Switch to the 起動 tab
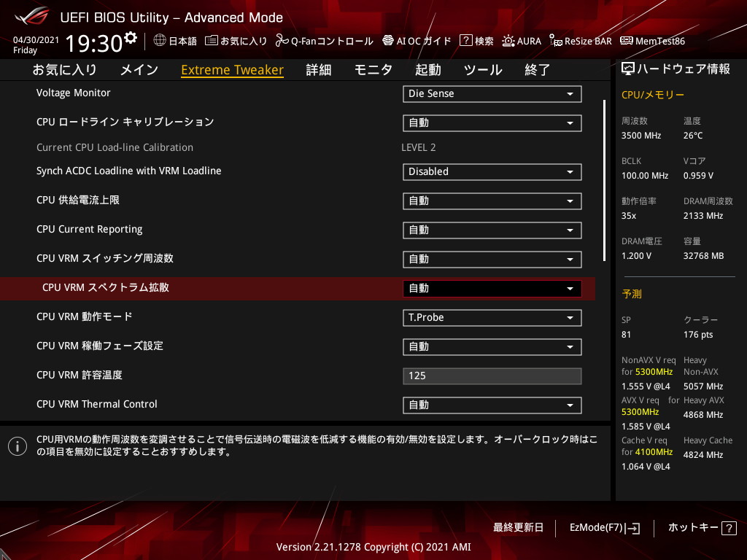 427,70
